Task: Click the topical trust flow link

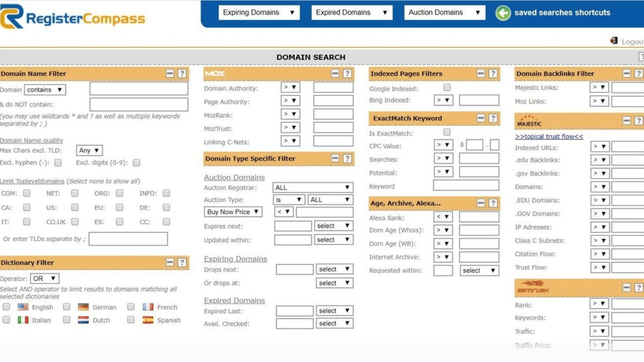Action: point(549,137)
